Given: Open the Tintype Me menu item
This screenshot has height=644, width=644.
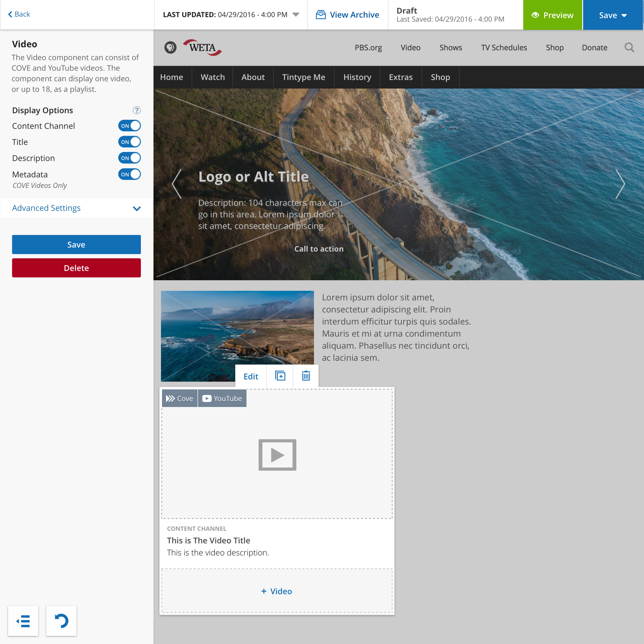Looking at the screenshot, I should (x=303, y=77).
